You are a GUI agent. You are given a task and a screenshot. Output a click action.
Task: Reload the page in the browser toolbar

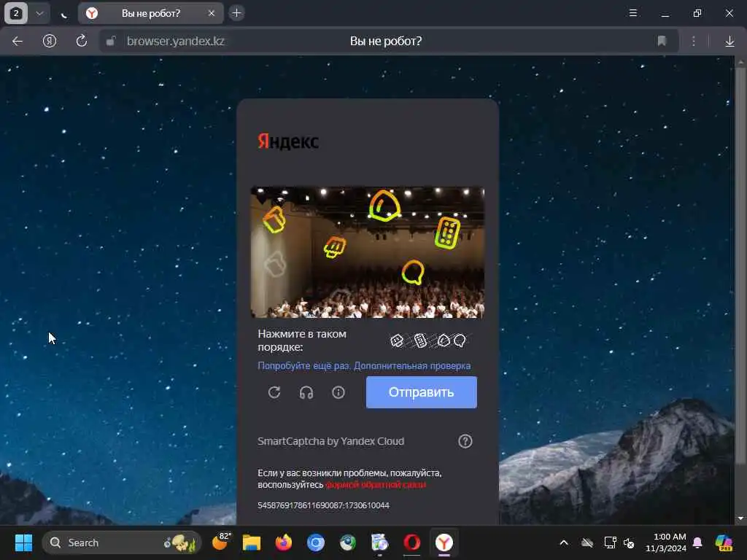click(x=82, y=42)
